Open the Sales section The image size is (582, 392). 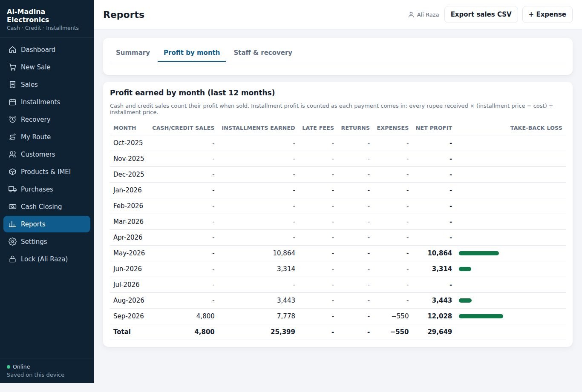pos(47,84)
